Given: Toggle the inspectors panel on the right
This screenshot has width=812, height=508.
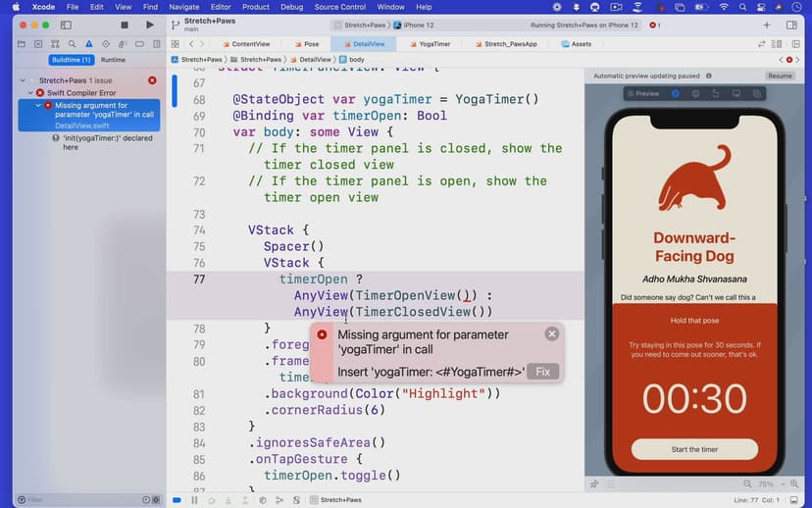Looking at the screenshot, I should pyautogui.click(x=793, y=25).
